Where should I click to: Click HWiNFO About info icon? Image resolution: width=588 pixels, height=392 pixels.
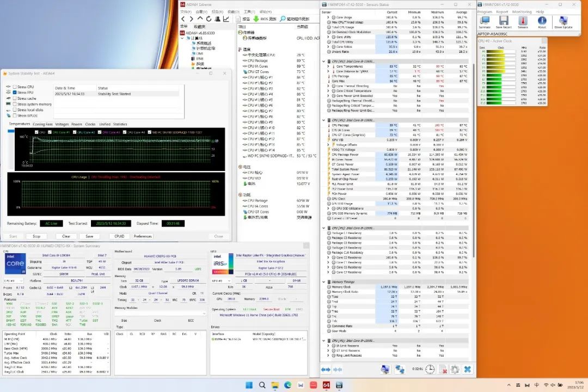coord(542,21)
